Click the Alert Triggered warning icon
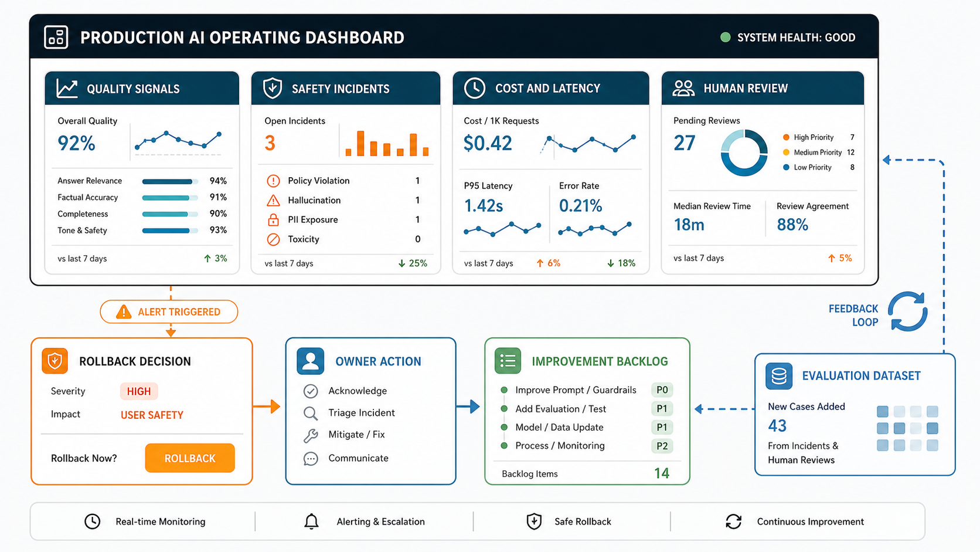 124,312
